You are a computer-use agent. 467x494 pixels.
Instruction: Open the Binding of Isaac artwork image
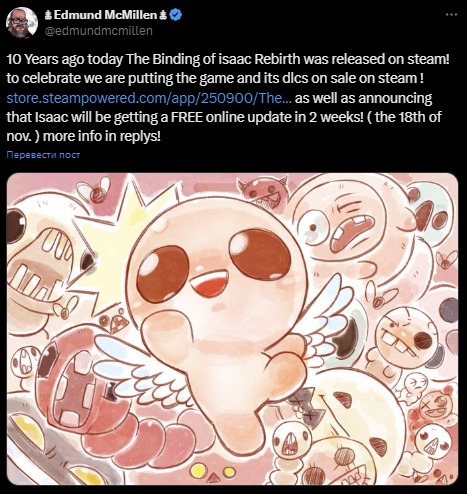[x=232, y=329]
